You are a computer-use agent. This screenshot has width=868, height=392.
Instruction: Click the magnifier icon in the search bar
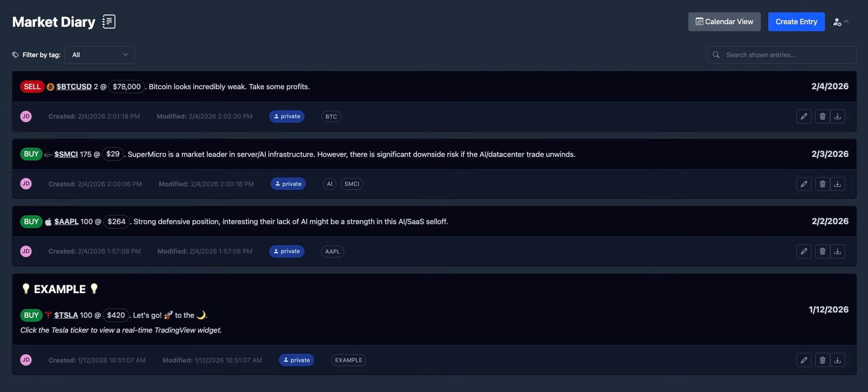tap(716, 54)
